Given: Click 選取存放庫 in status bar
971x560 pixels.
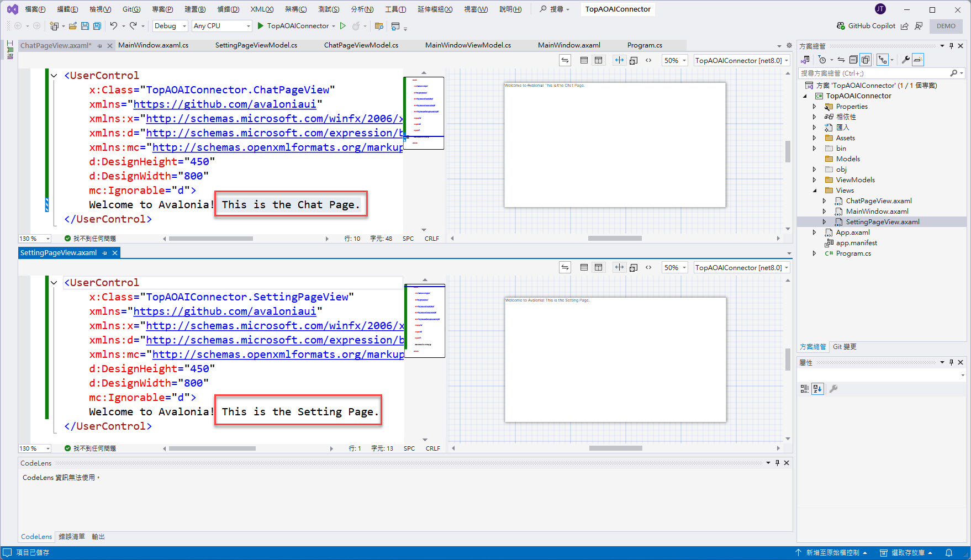Looking at the screenshot, I should tap(906, 553).
